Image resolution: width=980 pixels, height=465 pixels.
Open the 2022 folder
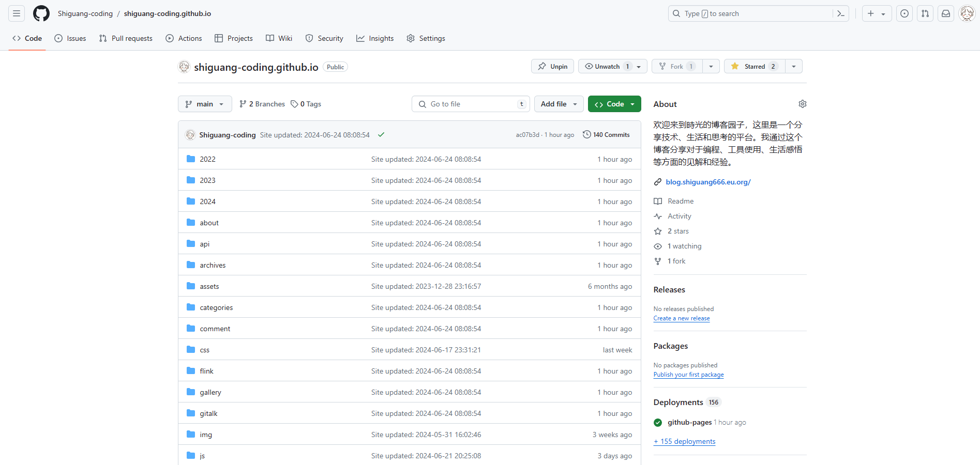coord(207,159)
